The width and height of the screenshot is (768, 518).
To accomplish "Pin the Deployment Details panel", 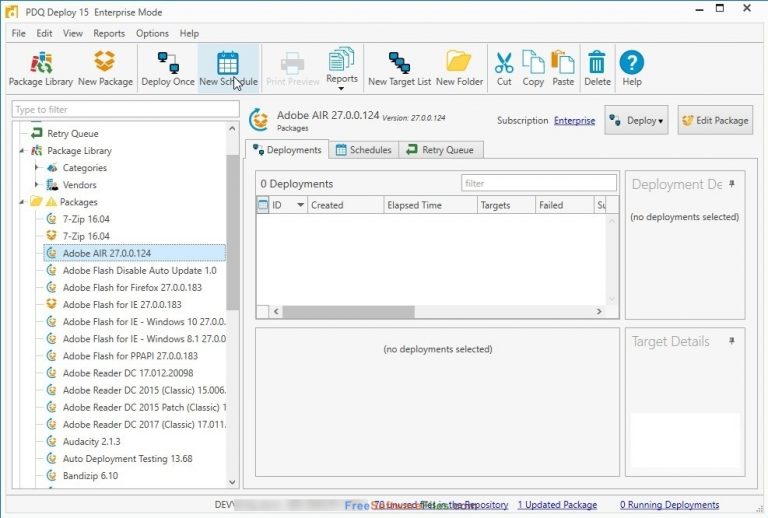I will 732,184.
